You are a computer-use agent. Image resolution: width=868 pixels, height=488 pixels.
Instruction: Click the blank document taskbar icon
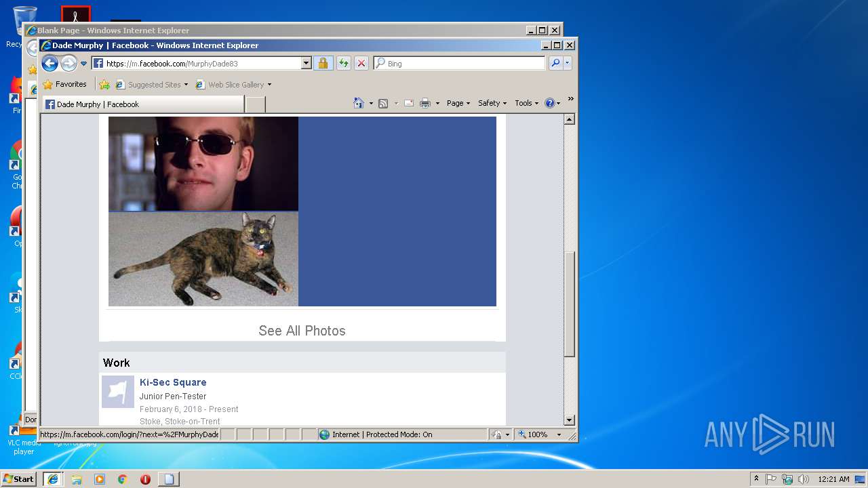click(x=169, y=479)
